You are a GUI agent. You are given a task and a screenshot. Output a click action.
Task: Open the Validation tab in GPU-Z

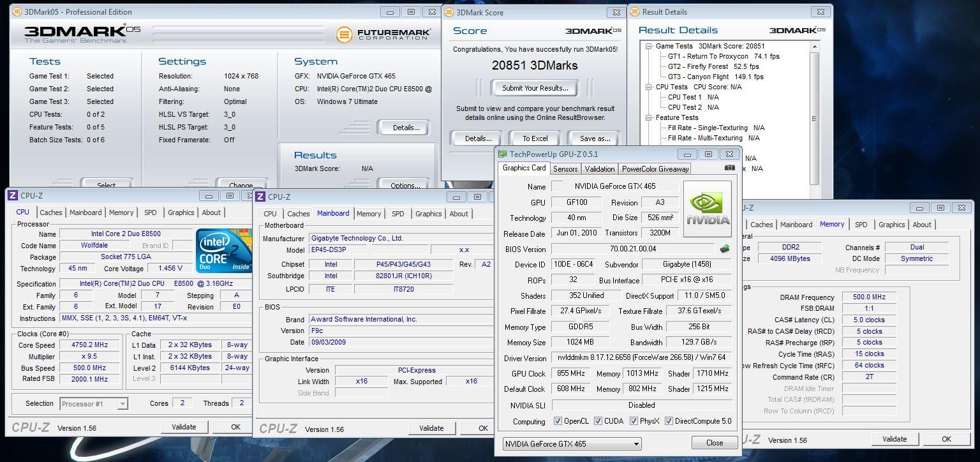(x=600, y=169)
